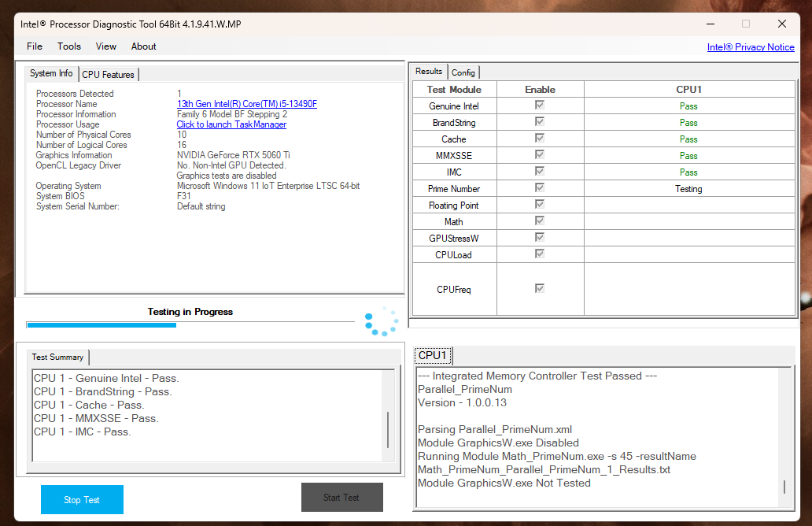Click the Stop Test button

[x=82, y=499]
